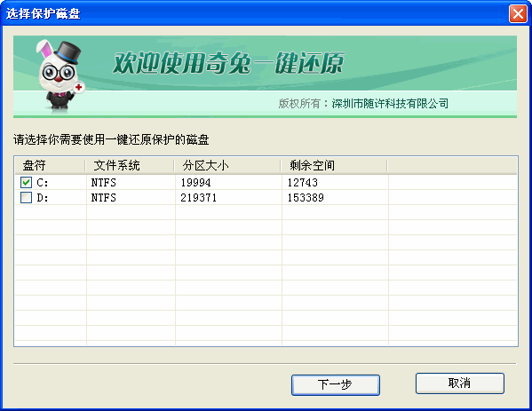
Task: Click the 12743 free space cell
Action: tap(303, 183)
